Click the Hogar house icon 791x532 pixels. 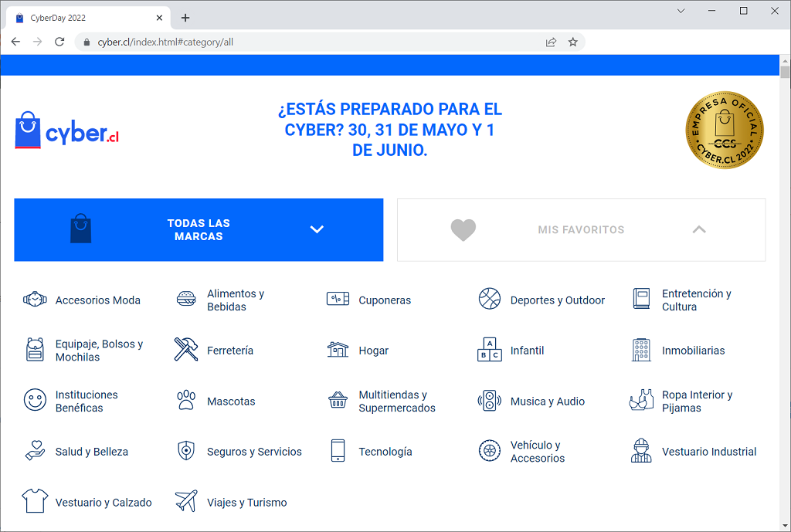[337, 349]
